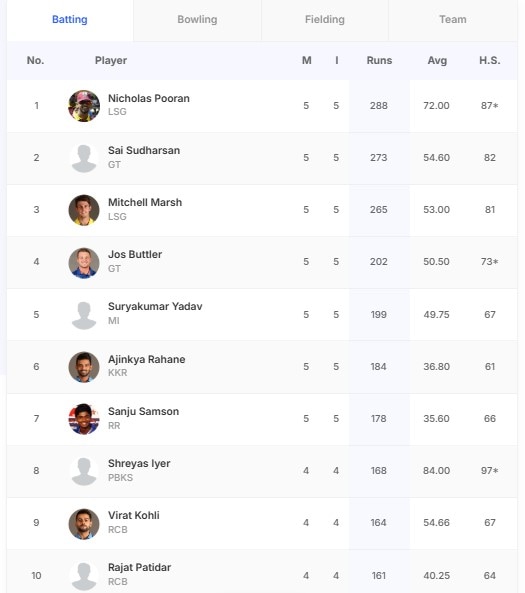Sort by the H.S. column header
The height and width of the screenshot is (593, 525).
tap(489, 61)
